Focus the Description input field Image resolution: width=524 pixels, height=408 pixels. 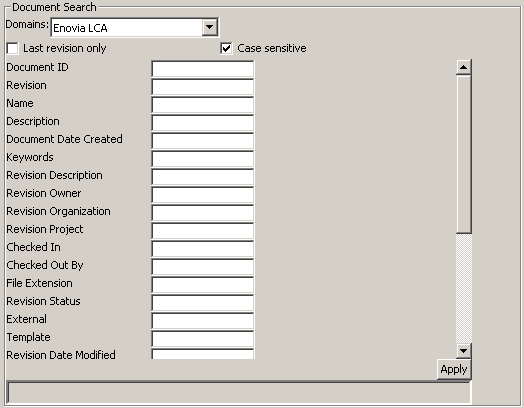203,123
